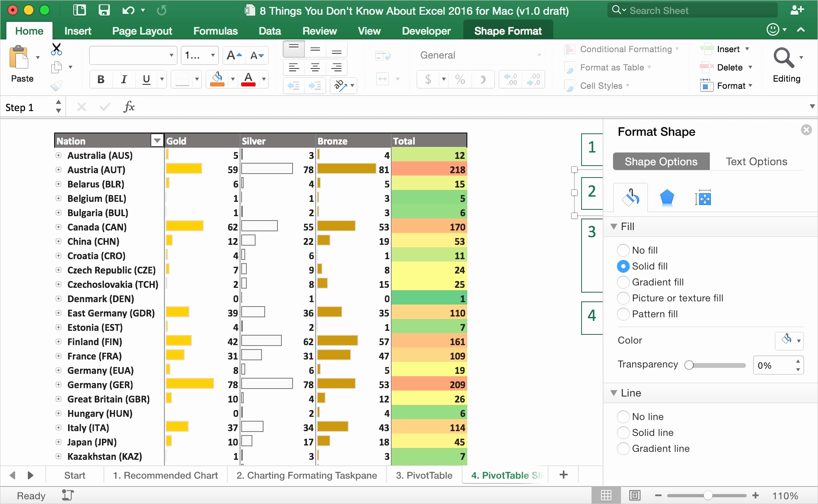This screenshot has height=504, width=818.
Task: Switch to 1. Recommended Chart sheet
Action: (x=165, y=475)
